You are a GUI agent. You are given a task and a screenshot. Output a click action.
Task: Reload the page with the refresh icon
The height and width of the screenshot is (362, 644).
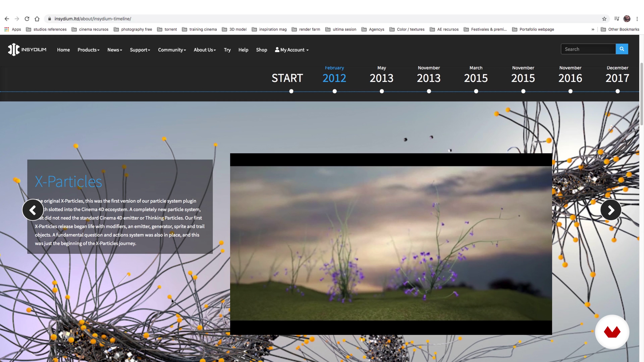coord(27,19)
